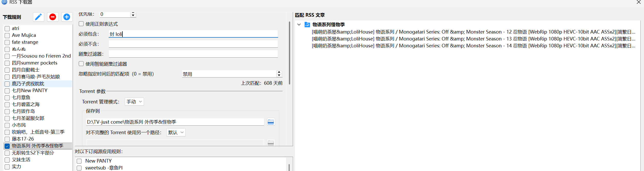Select the 七月拔作岛 rule
The image size is (644, 171).
point(24,111)
